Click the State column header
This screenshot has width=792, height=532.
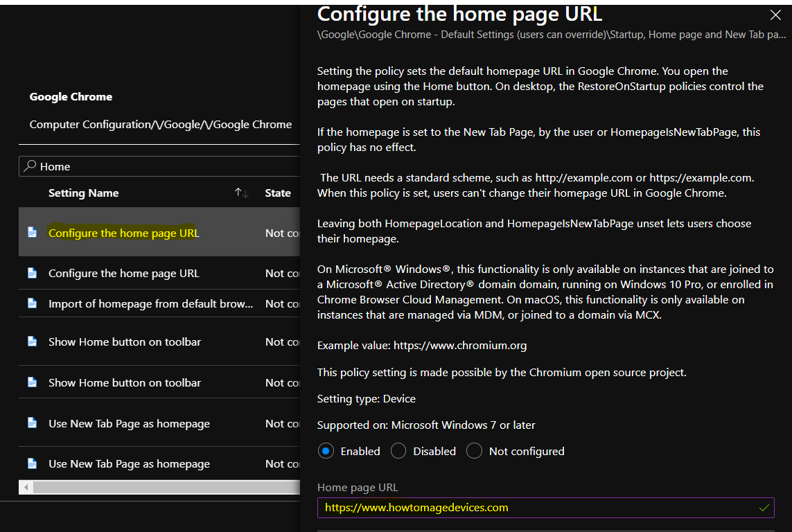(278, 193)
